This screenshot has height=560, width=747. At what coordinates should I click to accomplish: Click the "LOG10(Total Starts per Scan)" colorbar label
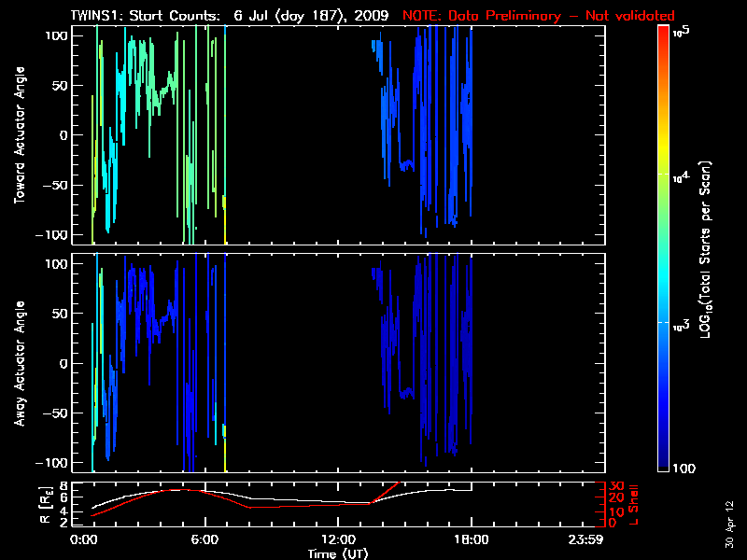point(709,247)
